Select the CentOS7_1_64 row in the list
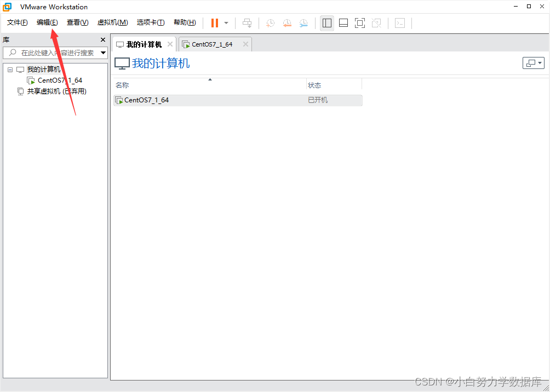The width and height of the screenshot is (550, 392). point(238,100)
